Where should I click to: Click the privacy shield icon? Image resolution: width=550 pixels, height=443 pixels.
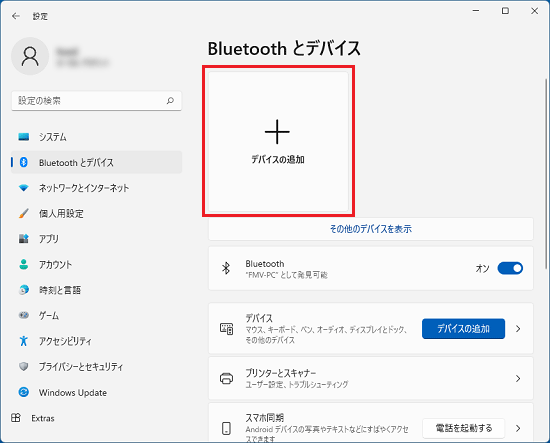click(x=24, y=367)
